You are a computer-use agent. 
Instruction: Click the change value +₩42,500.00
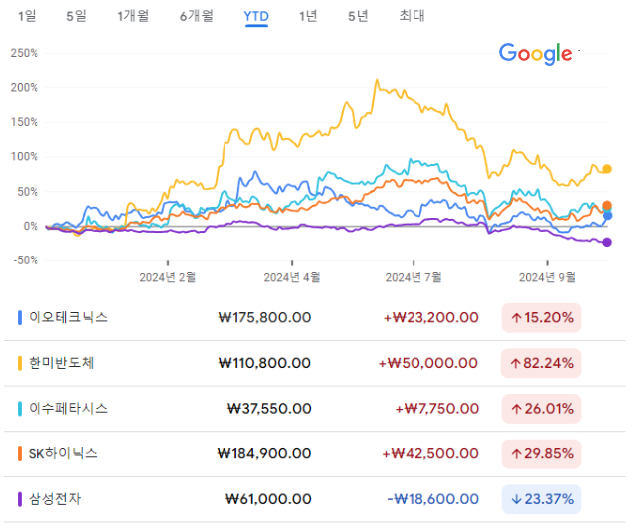click(430, 453)
